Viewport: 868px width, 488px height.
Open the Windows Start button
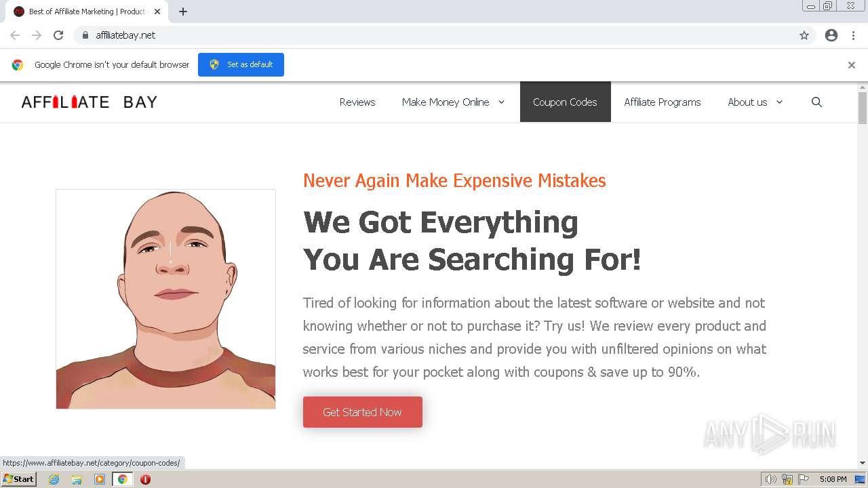18,479
